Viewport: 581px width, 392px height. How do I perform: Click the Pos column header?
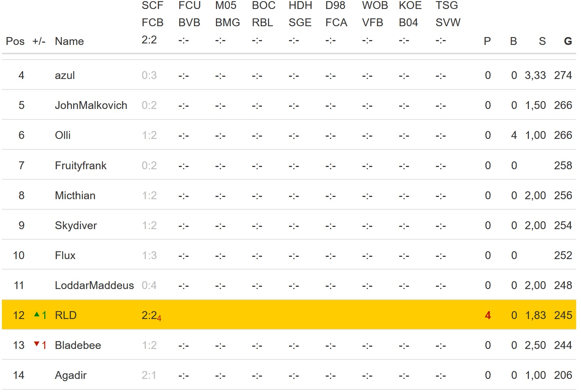15,41
